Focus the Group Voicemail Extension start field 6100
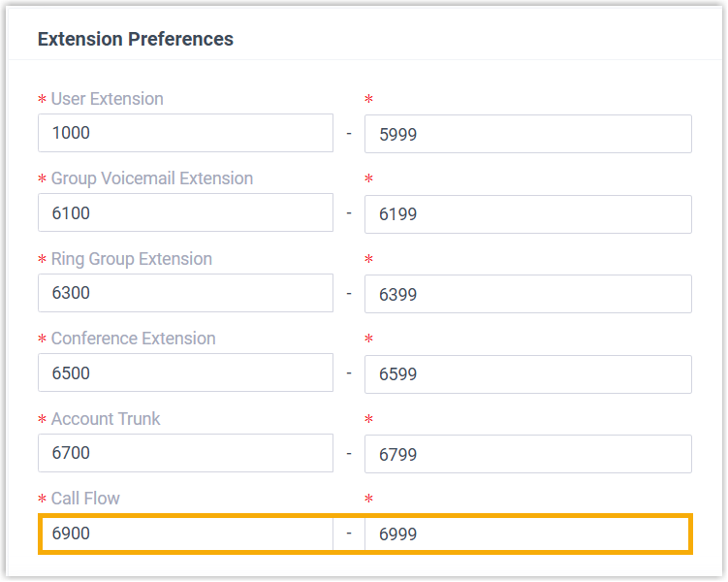 185,213
